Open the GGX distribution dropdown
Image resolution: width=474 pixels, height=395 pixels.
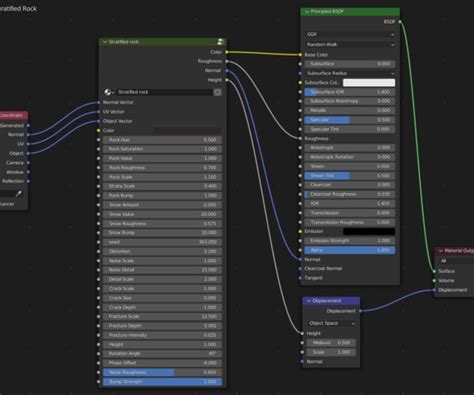point(350,34)
